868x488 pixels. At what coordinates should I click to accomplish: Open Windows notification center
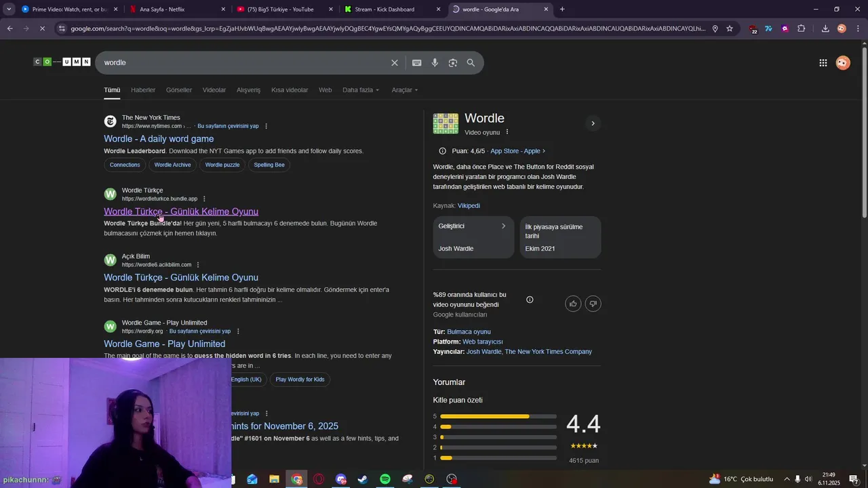point(854,479)
